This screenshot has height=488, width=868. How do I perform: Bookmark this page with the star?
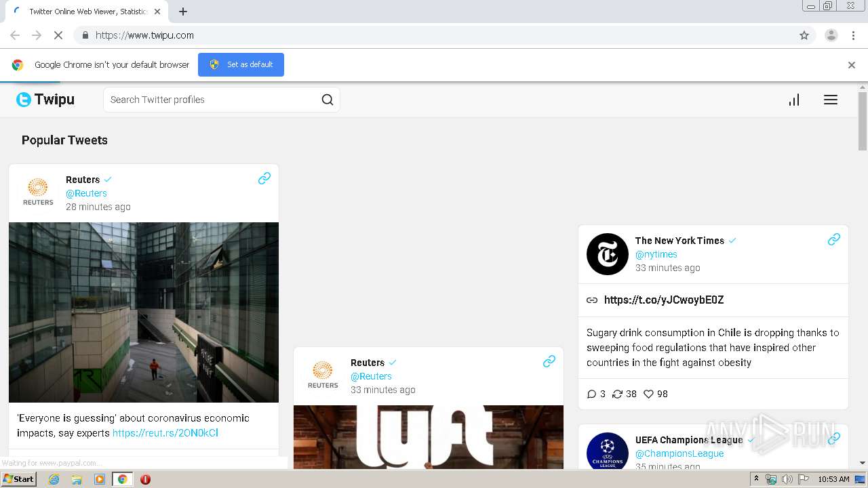pos(804,35)
